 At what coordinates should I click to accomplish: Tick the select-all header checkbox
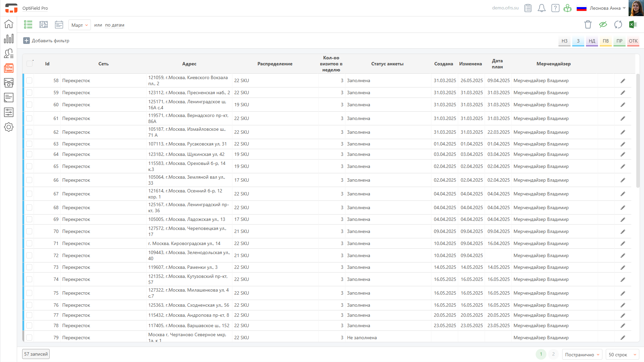[30, 64]
